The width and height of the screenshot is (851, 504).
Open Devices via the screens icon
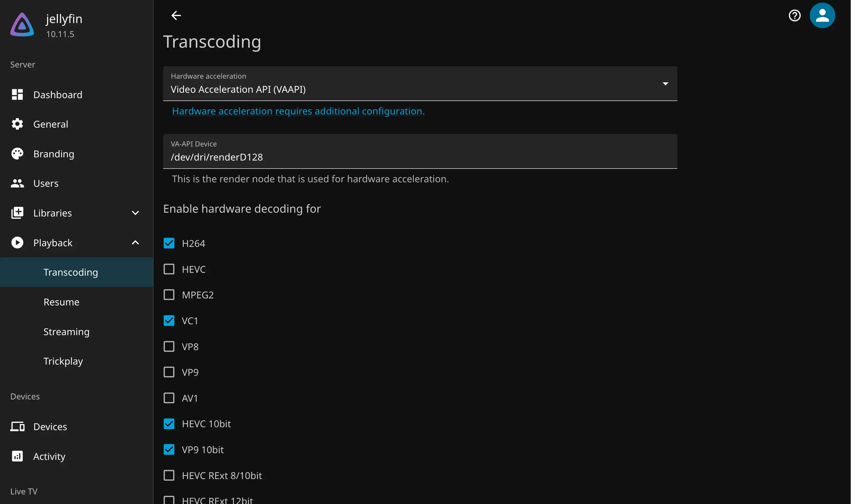click(x=17, y=427)
